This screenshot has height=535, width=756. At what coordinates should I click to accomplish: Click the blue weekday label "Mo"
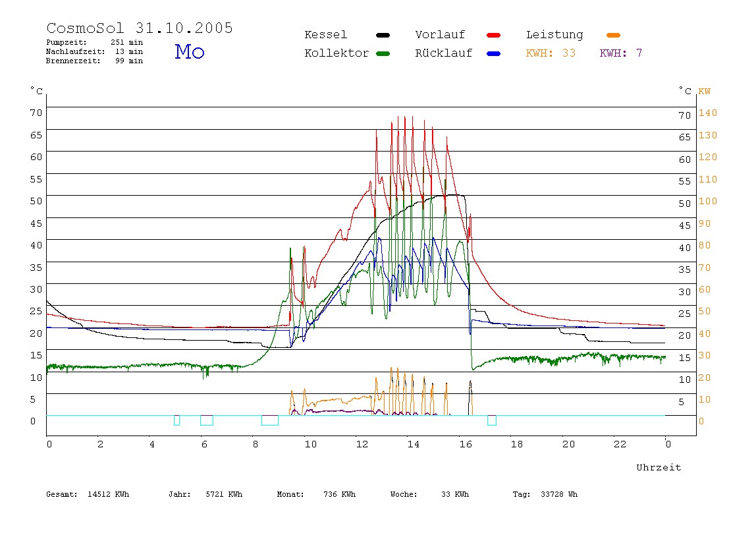[x=190, y=51]
